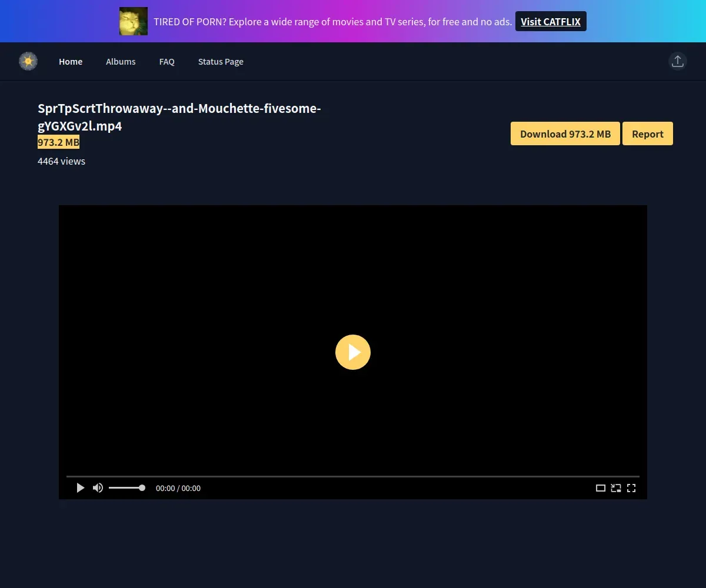Open the Status Page link
The image size is (706, 588).
point(221,62)
